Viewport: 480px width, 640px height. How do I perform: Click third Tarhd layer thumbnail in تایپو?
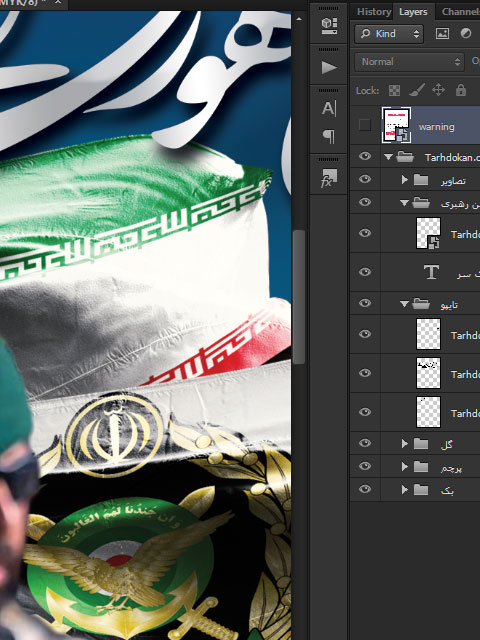click(x=428, y=412)
